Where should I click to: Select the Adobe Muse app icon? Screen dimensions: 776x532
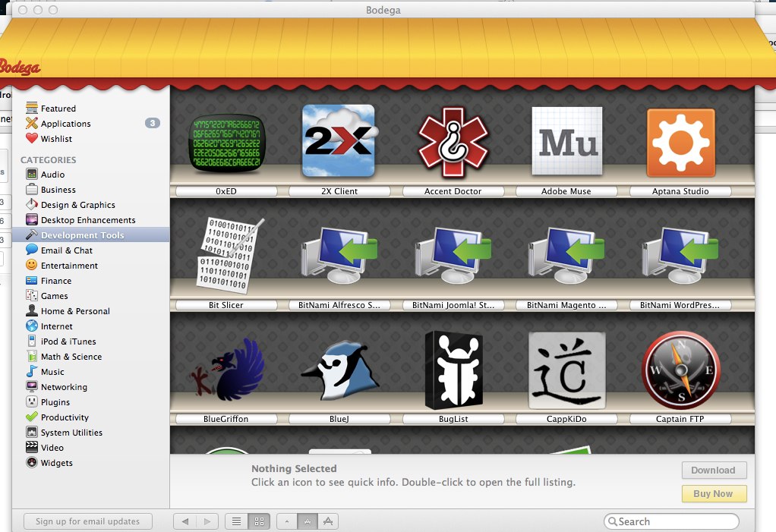click(567, 141)
